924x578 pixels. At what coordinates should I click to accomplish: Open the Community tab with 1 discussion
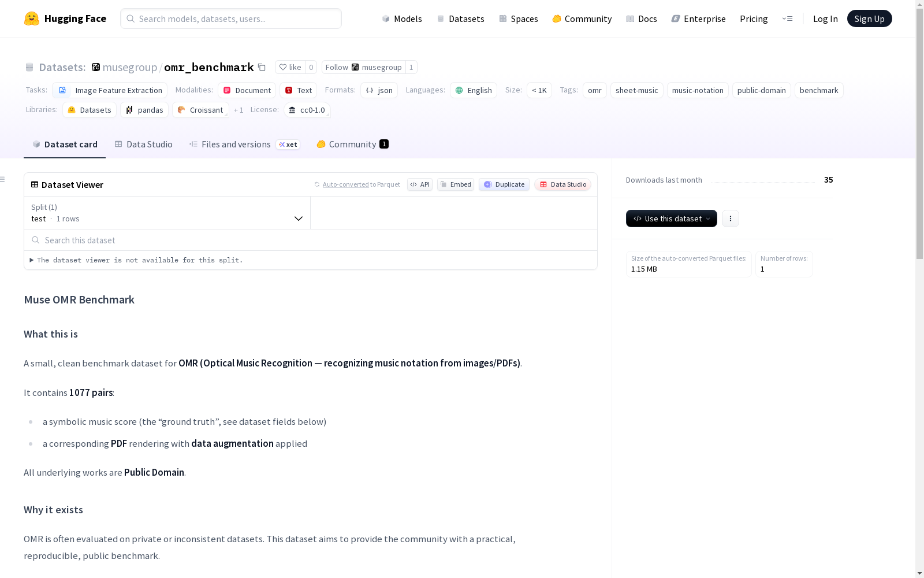352,144
